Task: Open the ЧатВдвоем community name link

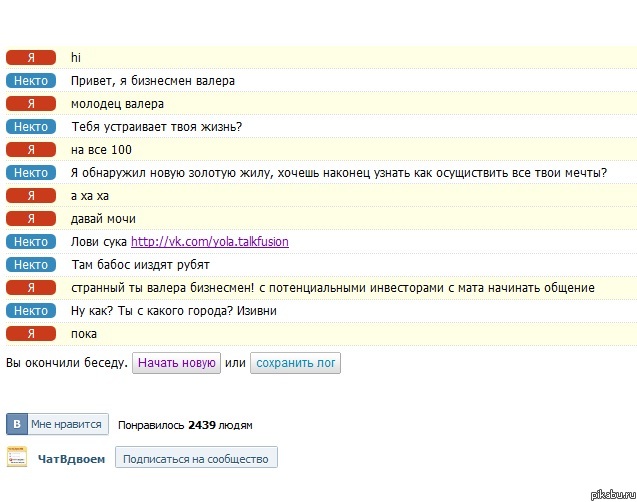Action: tap(71, 459)
